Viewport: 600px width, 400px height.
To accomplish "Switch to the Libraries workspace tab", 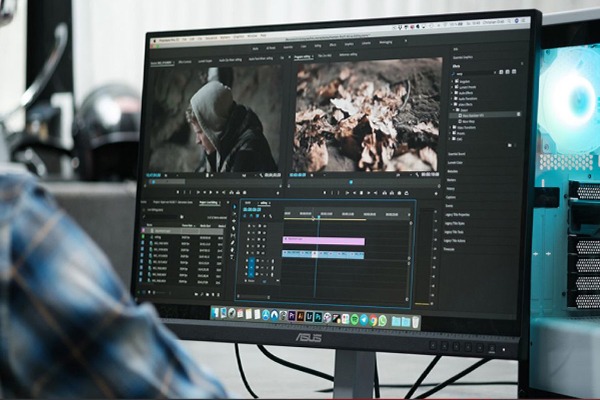I will pyautogui.click(x=366, y=43).
